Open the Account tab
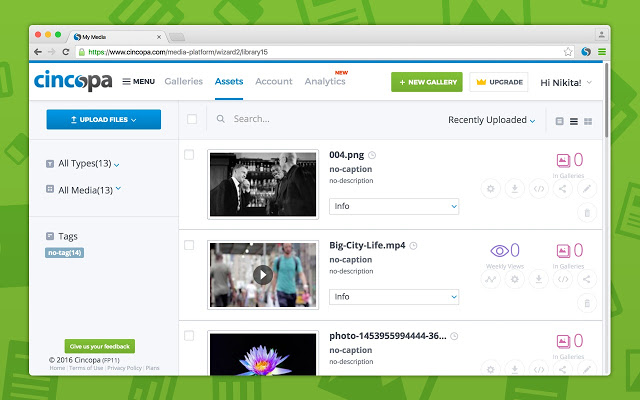The width and height of the screenshot is (640, 400). coord(274,81)
